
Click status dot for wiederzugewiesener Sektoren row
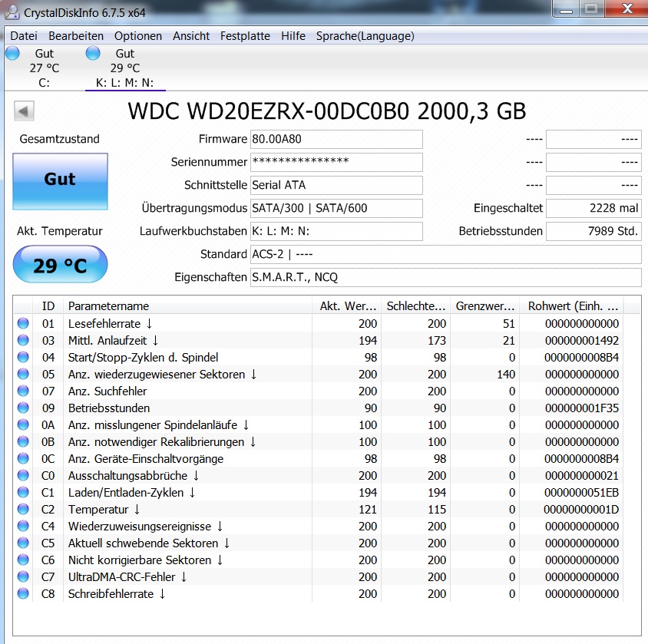click(23, 374)
